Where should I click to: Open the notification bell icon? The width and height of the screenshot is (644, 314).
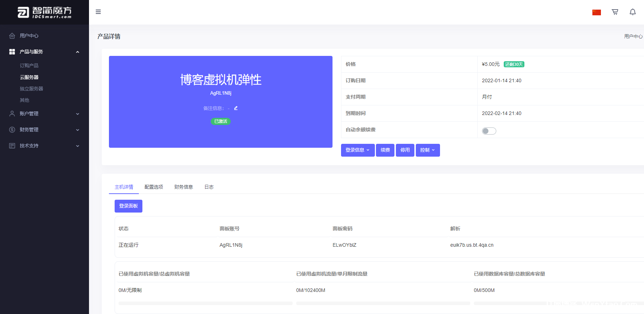coord(633,12)
